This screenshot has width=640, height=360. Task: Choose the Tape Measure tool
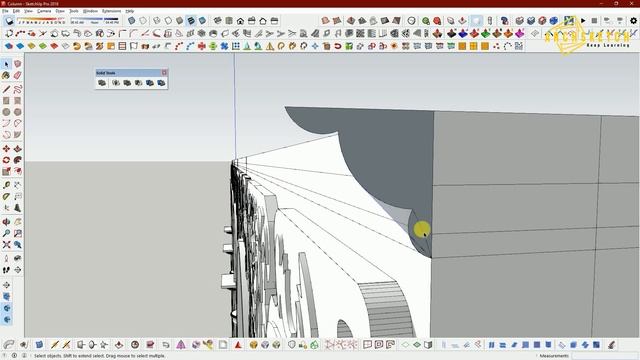coord(6,185)
